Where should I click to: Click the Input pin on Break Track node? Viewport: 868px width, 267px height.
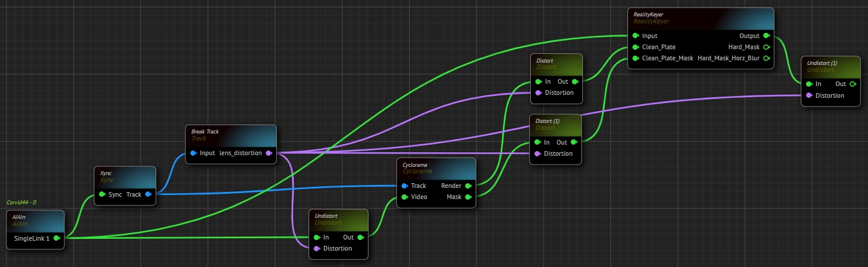193,153
